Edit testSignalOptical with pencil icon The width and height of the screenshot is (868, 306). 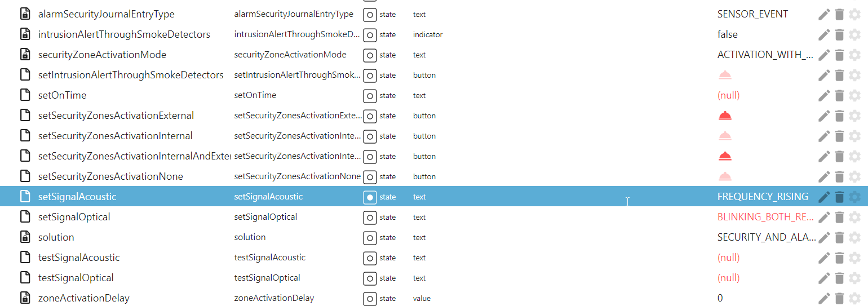(824, 278)
